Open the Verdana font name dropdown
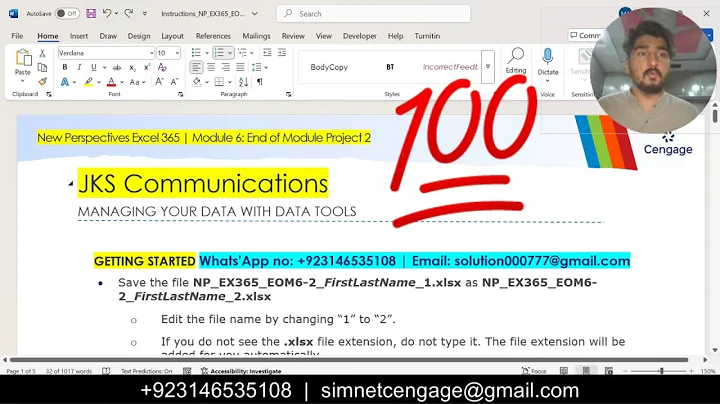This screenshot has height=404, width=720. (152, 53)
